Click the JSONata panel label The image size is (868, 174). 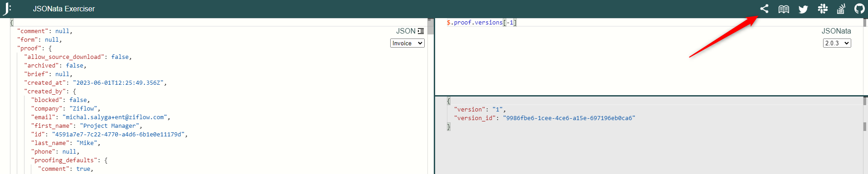[836, 31]
